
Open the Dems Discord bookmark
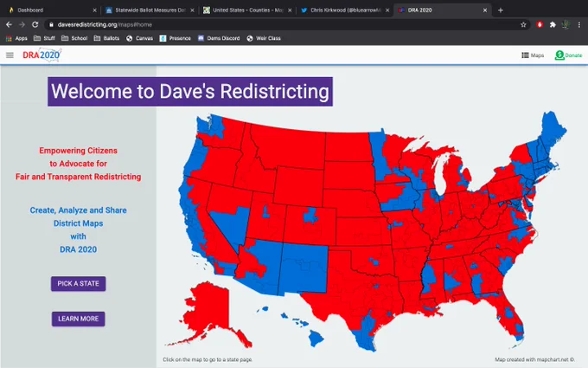219,38
